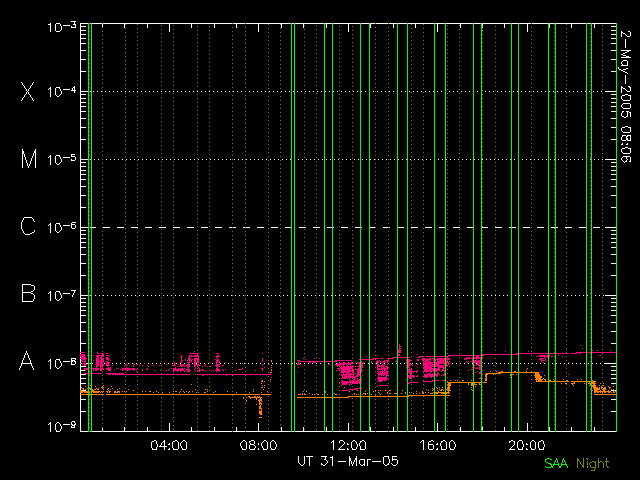Click the orange dip just before 08:00
640x480 pixels.
260,406
